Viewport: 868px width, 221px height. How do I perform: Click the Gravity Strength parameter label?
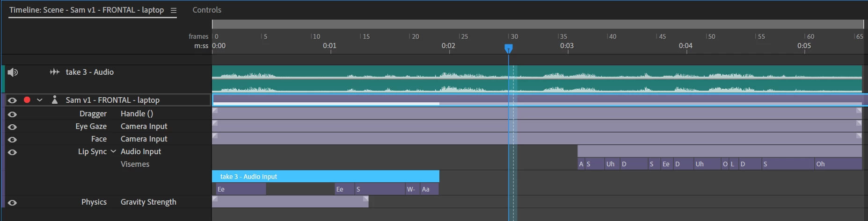[148, 202]
